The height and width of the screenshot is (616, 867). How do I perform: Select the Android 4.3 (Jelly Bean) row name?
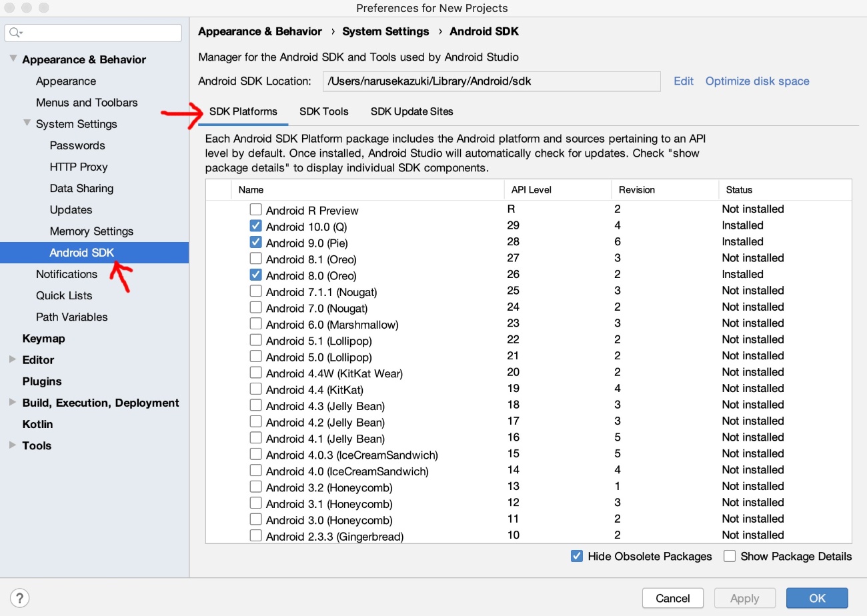(325, 406)
